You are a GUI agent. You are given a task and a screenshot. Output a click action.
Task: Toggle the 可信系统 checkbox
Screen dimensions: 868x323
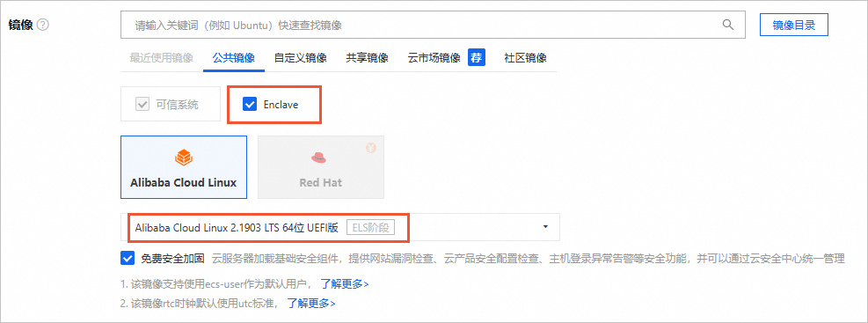click(142, 104)
